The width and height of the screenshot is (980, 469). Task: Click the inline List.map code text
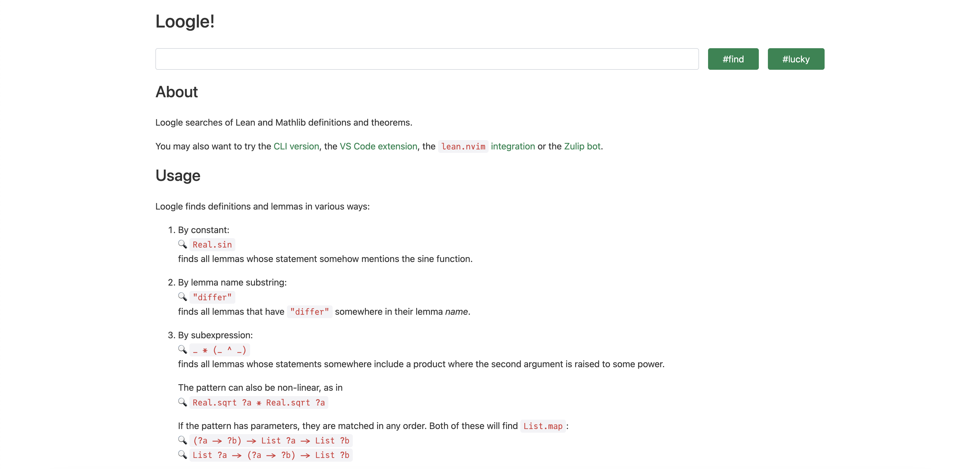[543, 426]
